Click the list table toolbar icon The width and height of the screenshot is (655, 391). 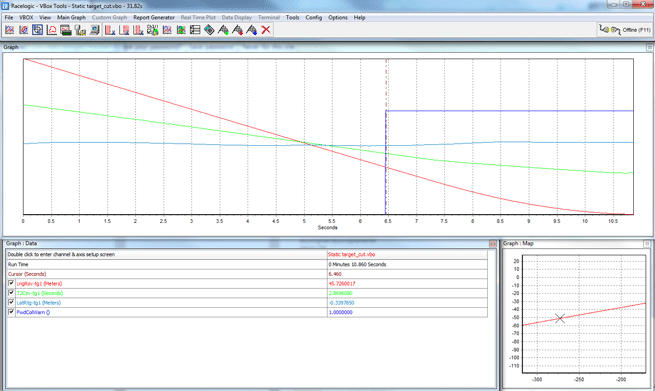195,30
